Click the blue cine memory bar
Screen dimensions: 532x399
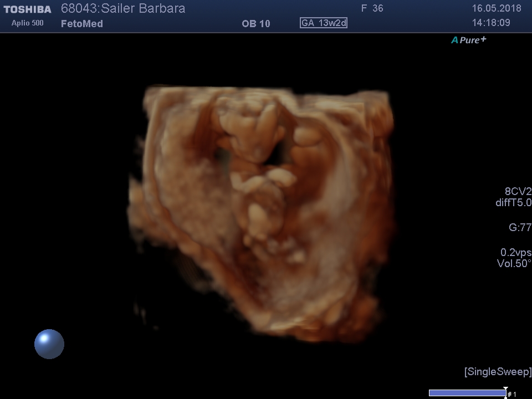point(467,393)
